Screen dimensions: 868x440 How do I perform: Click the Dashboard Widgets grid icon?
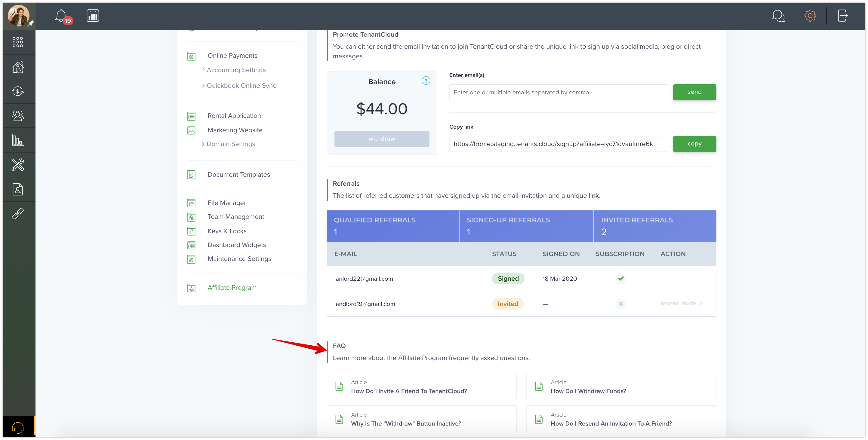[x=191, y=246]
